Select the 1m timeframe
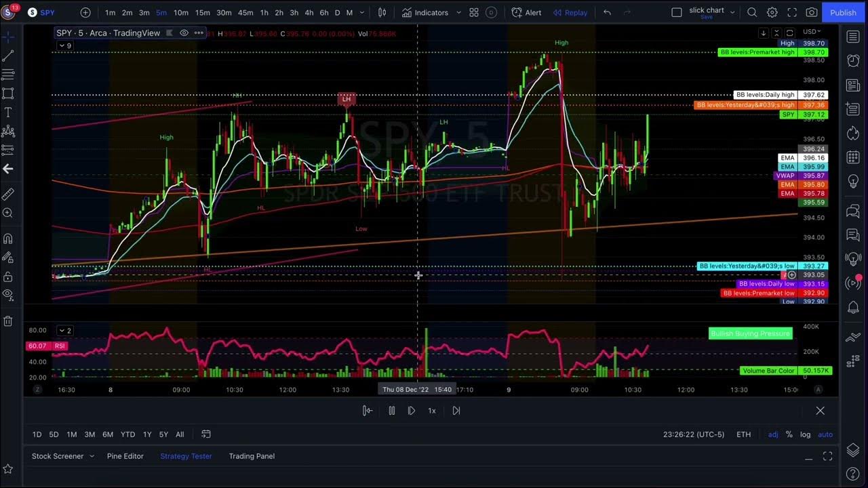 click(x=110, y=12)
